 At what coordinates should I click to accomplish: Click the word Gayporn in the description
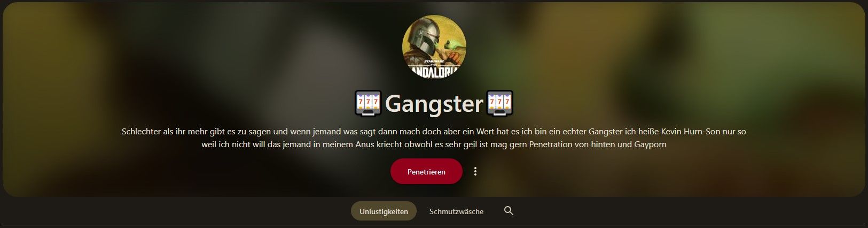(x=650, y=145)
